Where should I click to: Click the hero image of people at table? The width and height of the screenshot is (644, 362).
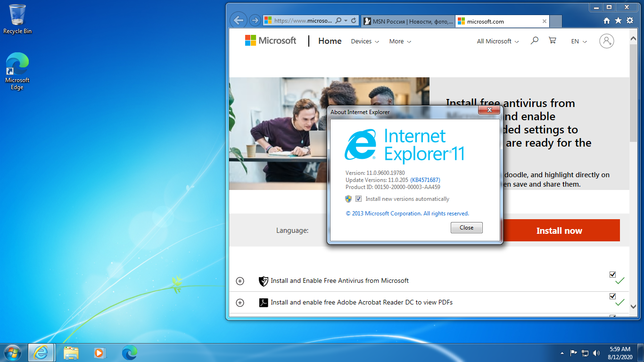(329, 134)
